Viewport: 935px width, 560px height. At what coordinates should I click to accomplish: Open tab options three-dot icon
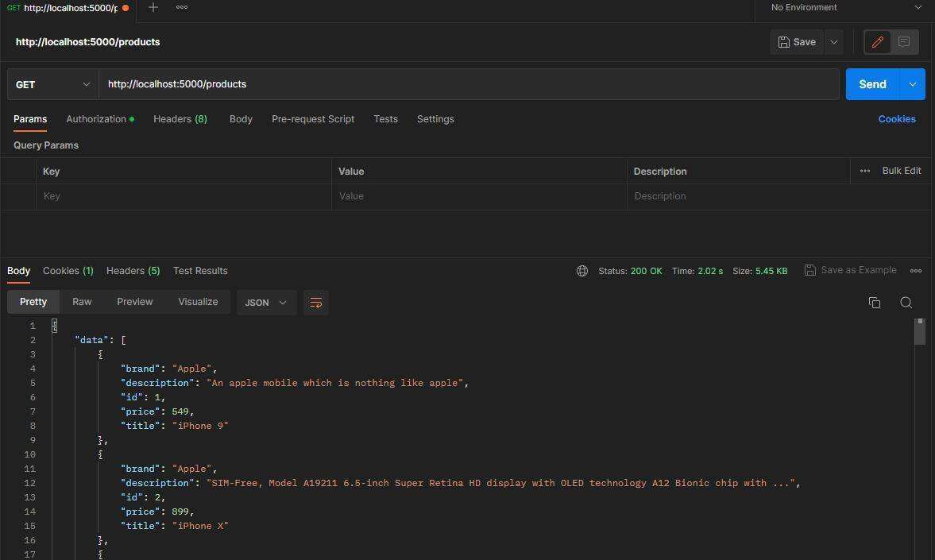click(x=182, y=8)
